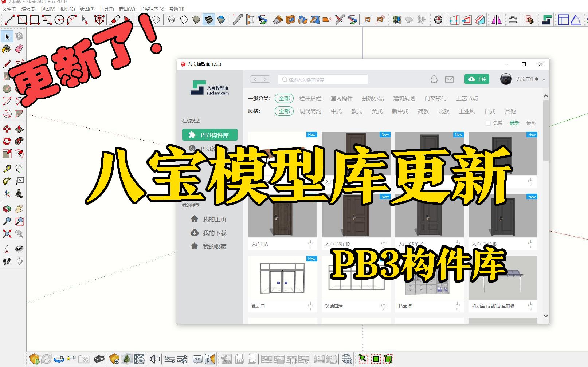Open the mail envelope messages icon
Image resolution: width=588 pixels, height=367 pixels.
point(449,79)
